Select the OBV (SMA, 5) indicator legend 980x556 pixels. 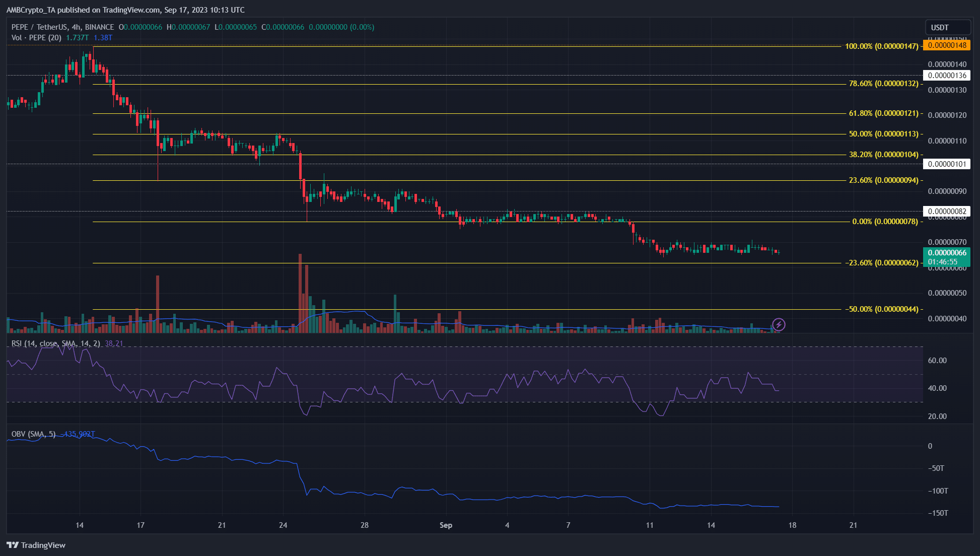[x=33, y=434]
